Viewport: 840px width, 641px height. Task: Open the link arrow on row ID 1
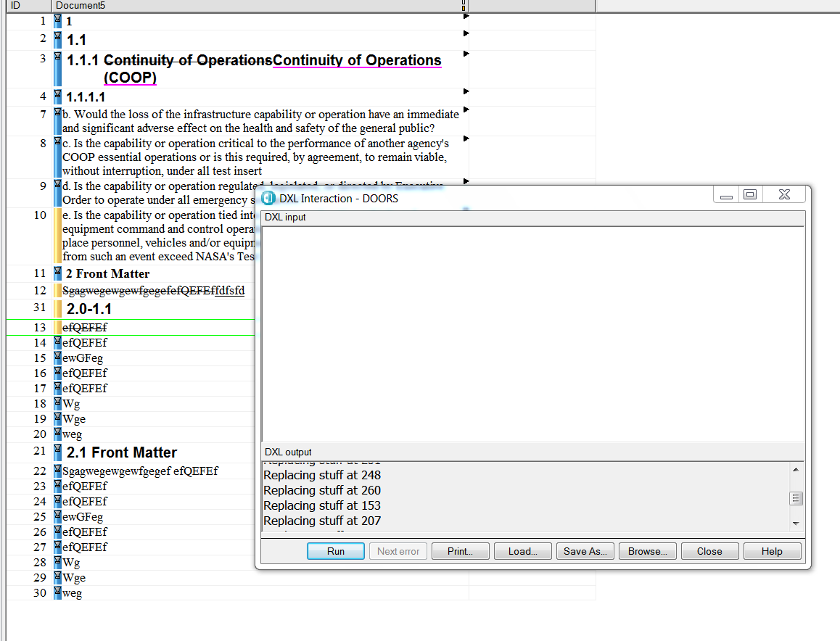(466, 16)
